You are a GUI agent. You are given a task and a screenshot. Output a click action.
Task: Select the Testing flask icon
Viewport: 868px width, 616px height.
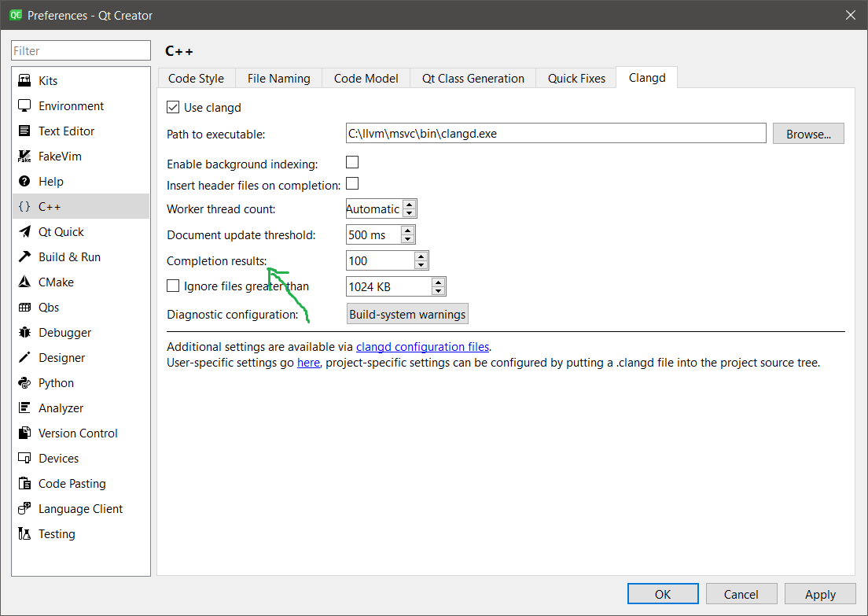[x=24, y=534]
